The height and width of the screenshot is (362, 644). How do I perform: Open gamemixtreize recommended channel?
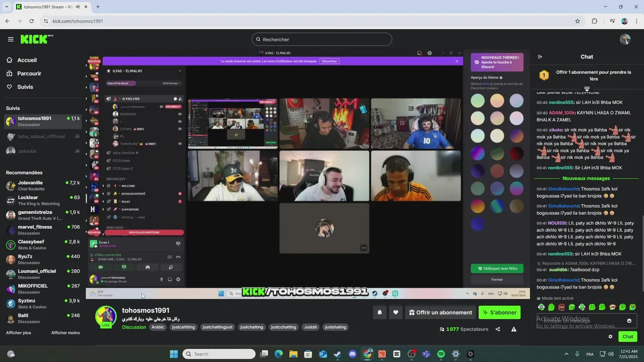[x=43, y=215]
